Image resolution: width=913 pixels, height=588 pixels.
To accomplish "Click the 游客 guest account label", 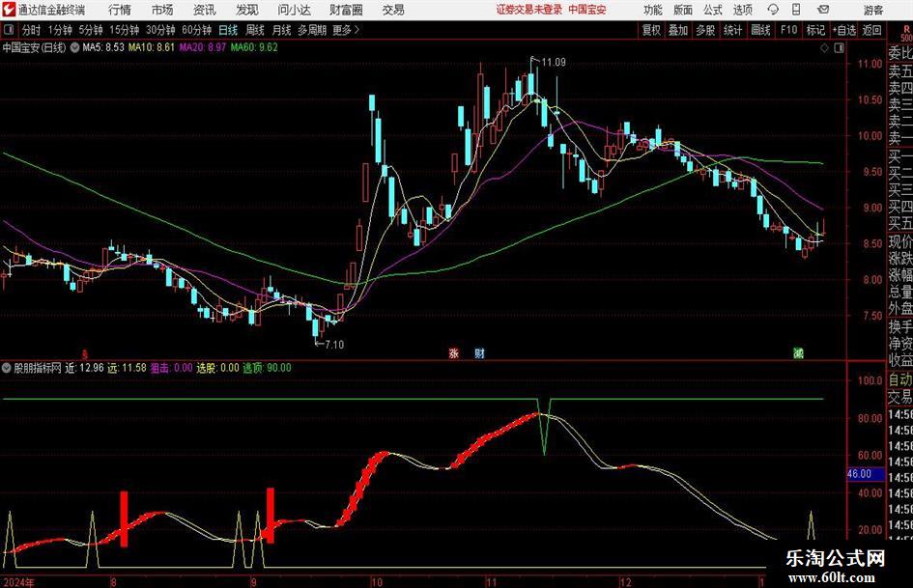I will [x=872, y=10].
